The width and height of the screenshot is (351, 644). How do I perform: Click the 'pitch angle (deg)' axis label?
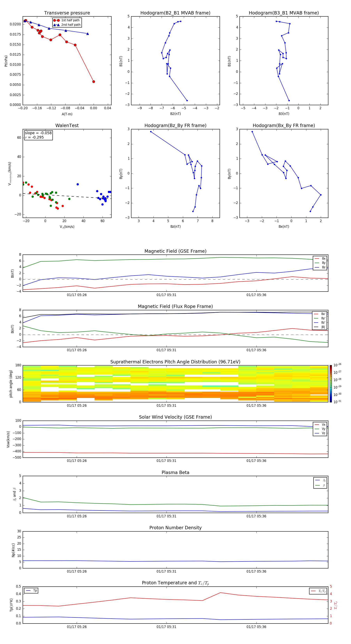[11, 384]
